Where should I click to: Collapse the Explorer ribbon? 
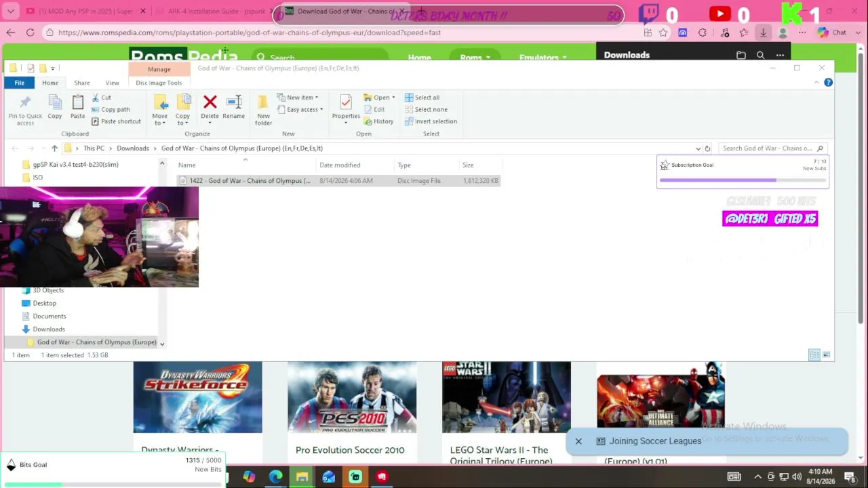pyautogui.click(x=816, y=83)
